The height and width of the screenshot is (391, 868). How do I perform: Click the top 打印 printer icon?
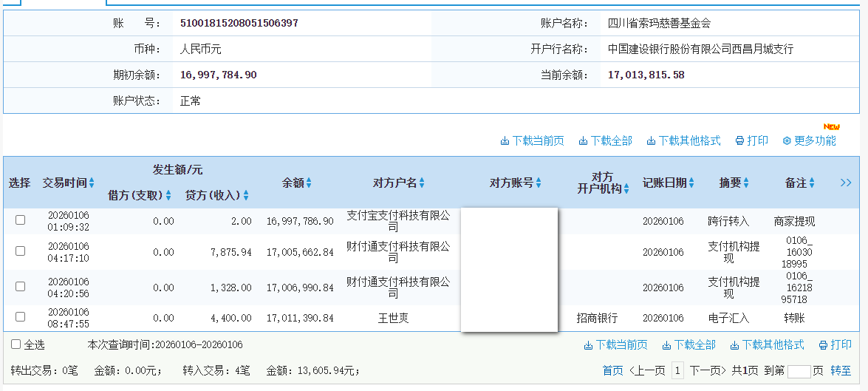[x=739, y=141]
